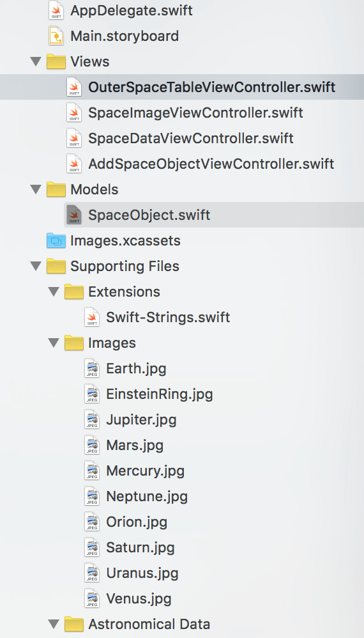Click the Astronomical Data folder icon
Image resolution: width=364 pixels, height=638 pixels.
coord(74,624)
